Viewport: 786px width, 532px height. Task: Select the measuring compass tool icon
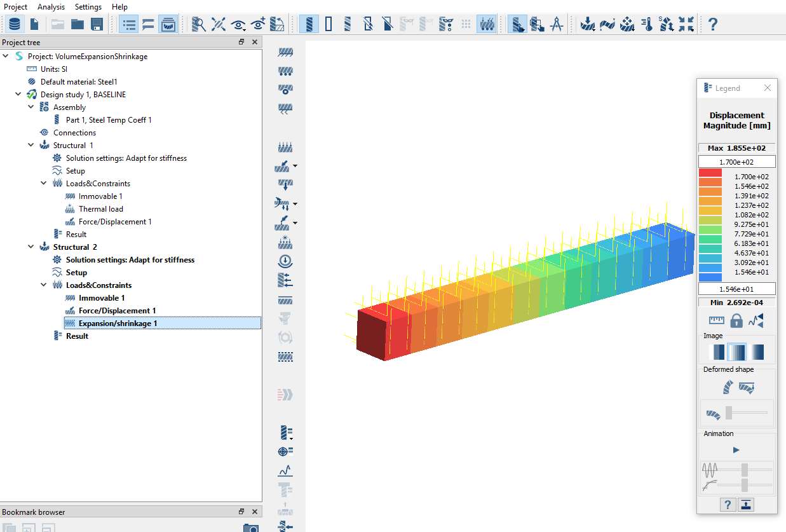(x=556, y=25)
